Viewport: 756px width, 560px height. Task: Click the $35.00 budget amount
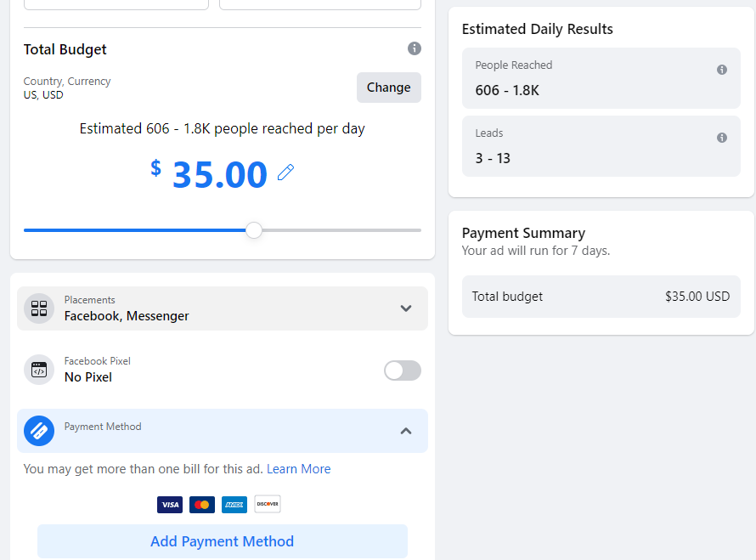tap(219, 174)
